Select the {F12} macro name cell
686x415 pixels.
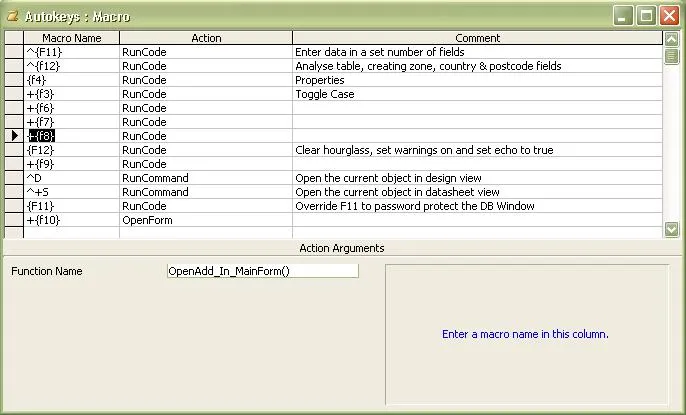click(71, 150)
